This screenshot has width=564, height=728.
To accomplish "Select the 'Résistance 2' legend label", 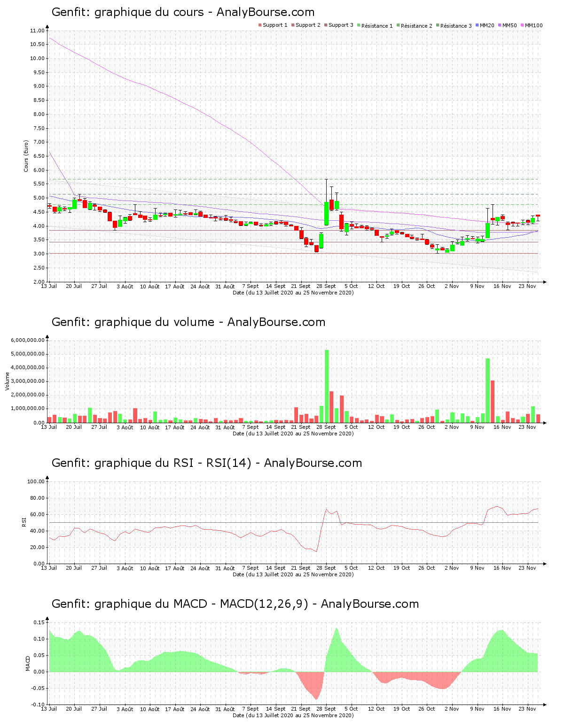I will point(416,26).
